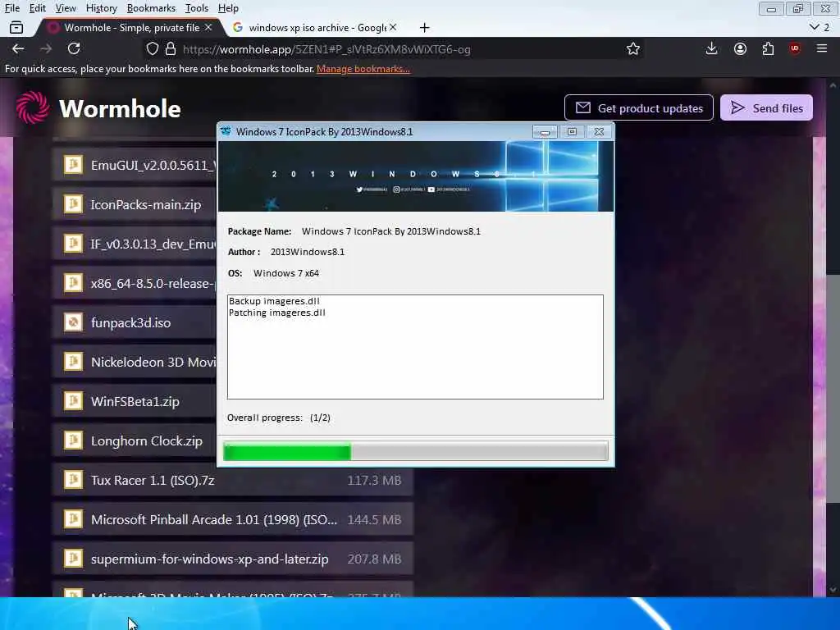Click the file icon beside Tux Racer 1.1
840x630 pixels.
click(x=73, y=479)
